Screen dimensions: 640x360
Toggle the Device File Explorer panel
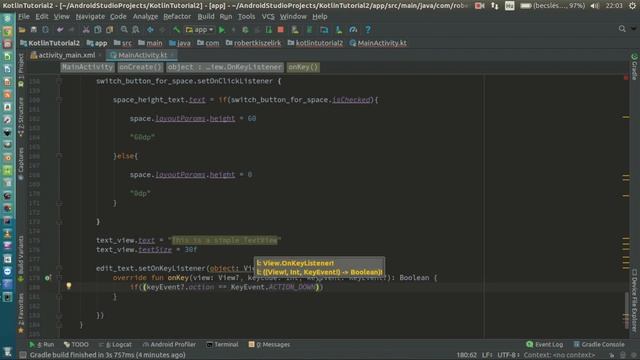pos(634,300)
